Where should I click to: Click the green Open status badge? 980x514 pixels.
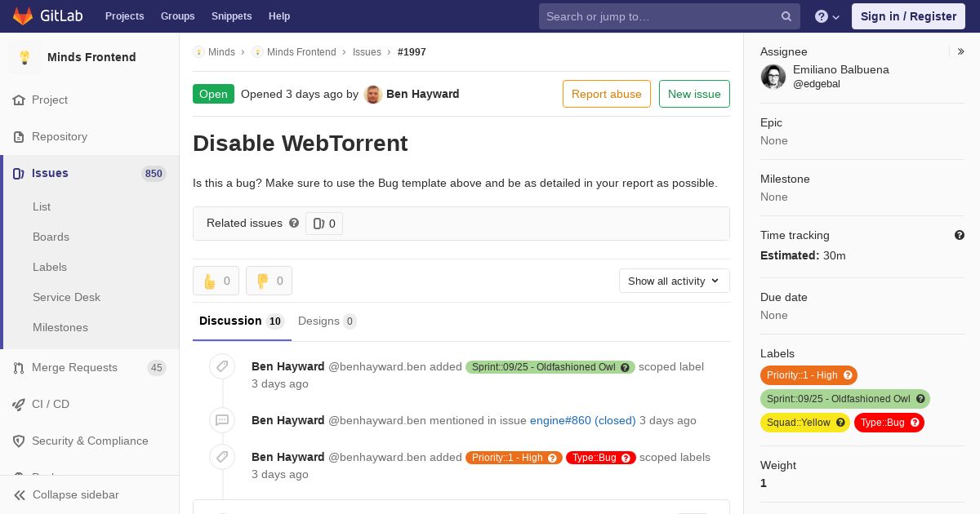click(213, 94)
